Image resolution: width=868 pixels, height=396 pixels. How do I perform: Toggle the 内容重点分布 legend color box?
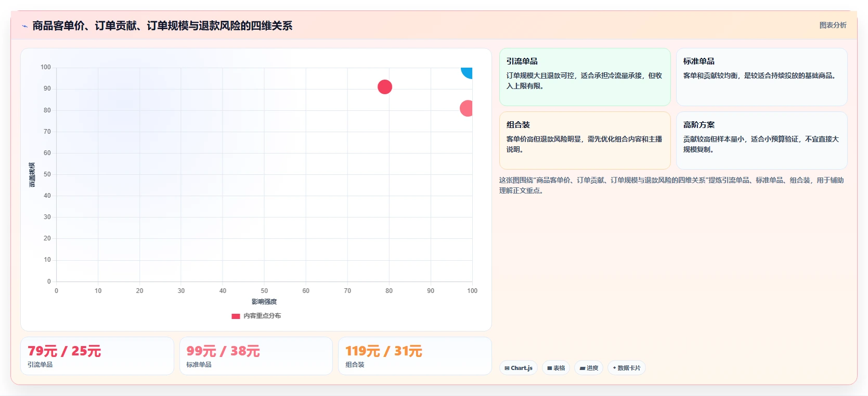[x=236, y=316]
